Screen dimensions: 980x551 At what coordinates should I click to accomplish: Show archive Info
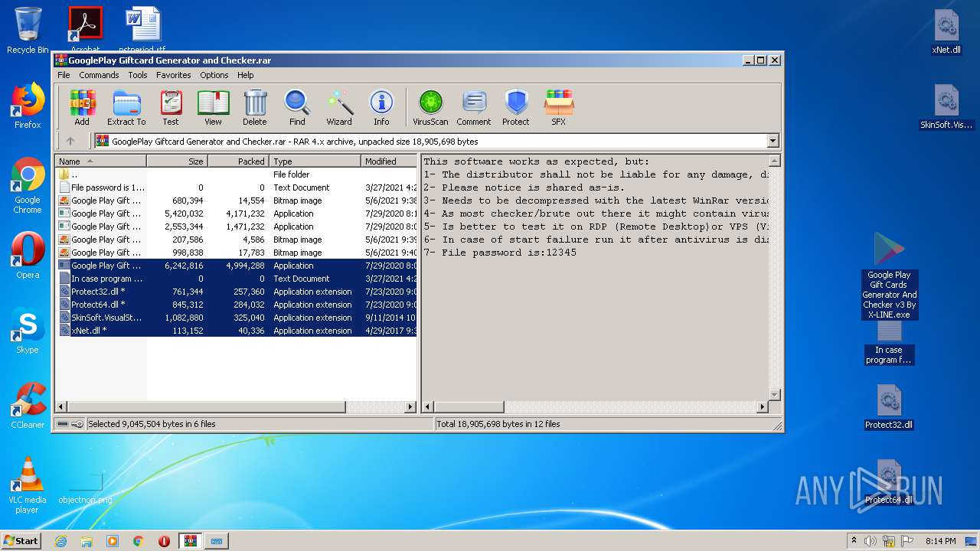tap(381, 107)
